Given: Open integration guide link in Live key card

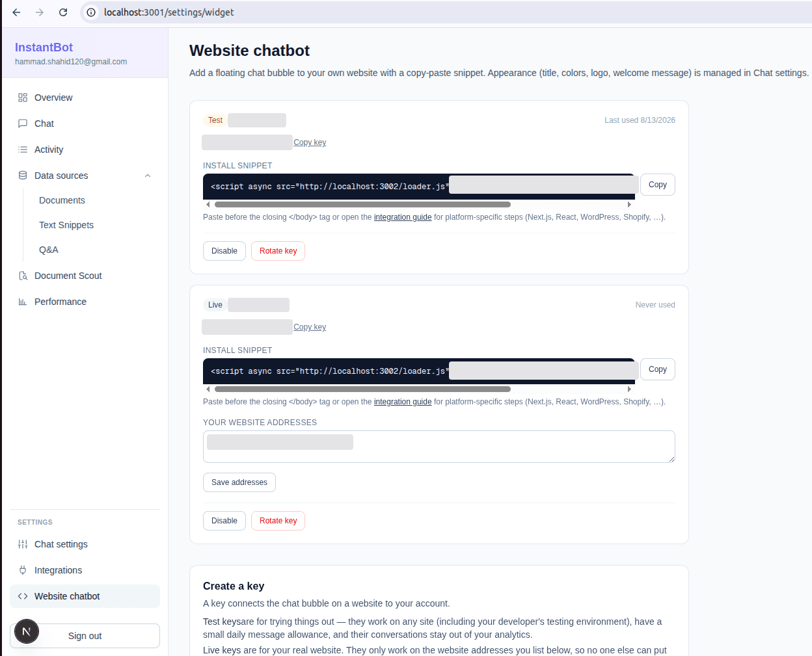Looking at the screenshot, I should 403,402.
